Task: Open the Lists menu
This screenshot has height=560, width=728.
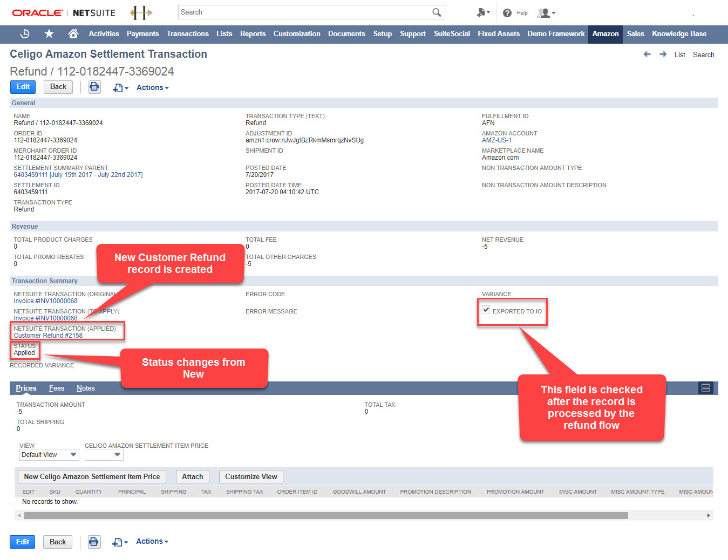Action: tap(224, 33)
